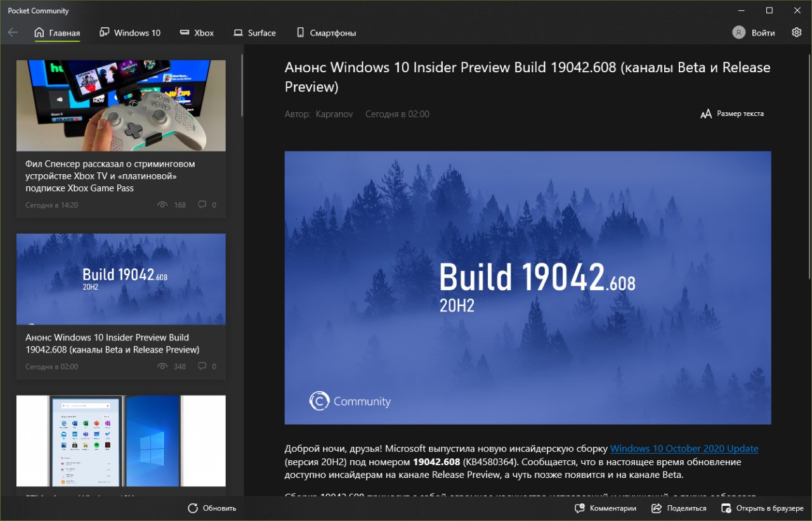This screenshot has width=812, height=521.
Task: Click the text size AA icon
Action: coord(706,114)
